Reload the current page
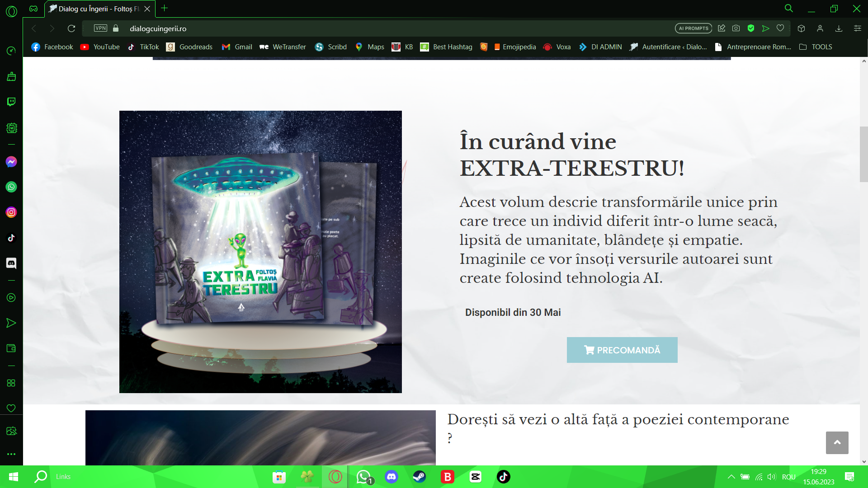 pos(71,28)
